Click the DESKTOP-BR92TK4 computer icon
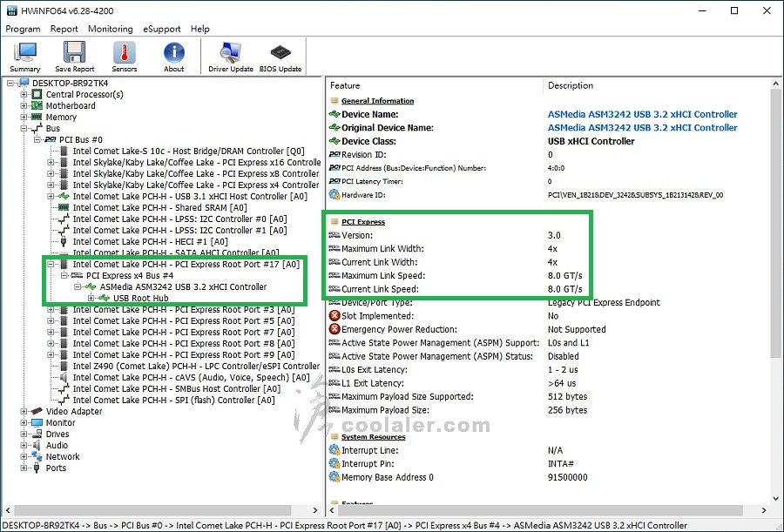 pos(24,83)
